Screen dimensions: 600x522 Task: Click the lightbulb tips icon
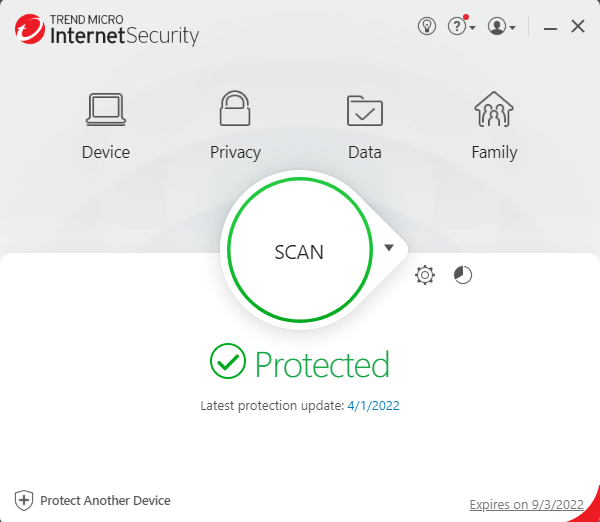tap(427, 27)
